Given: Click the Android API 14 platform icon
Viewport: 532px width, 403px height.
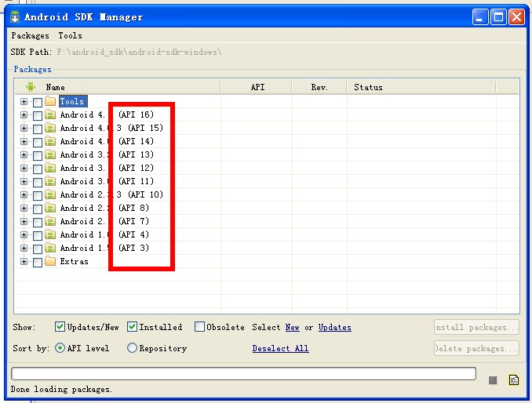Looking at the screenshot, I should click(50, 141).
